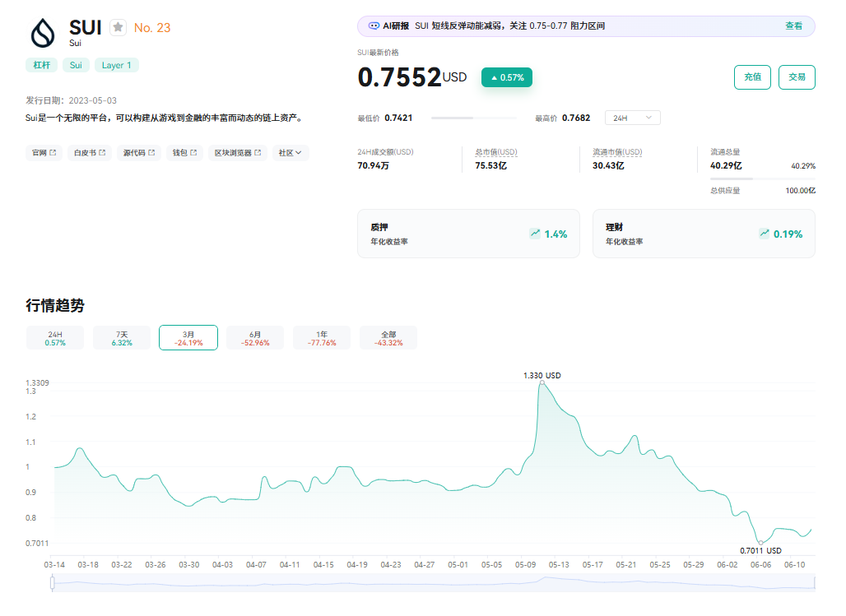
Task: Click the 0.57% price change badge
Action: (507, 77)
